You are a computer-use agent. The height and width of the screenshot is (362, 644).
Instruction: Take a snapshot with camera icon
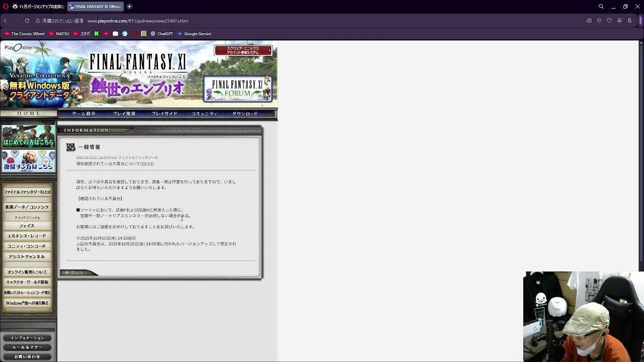589,21
